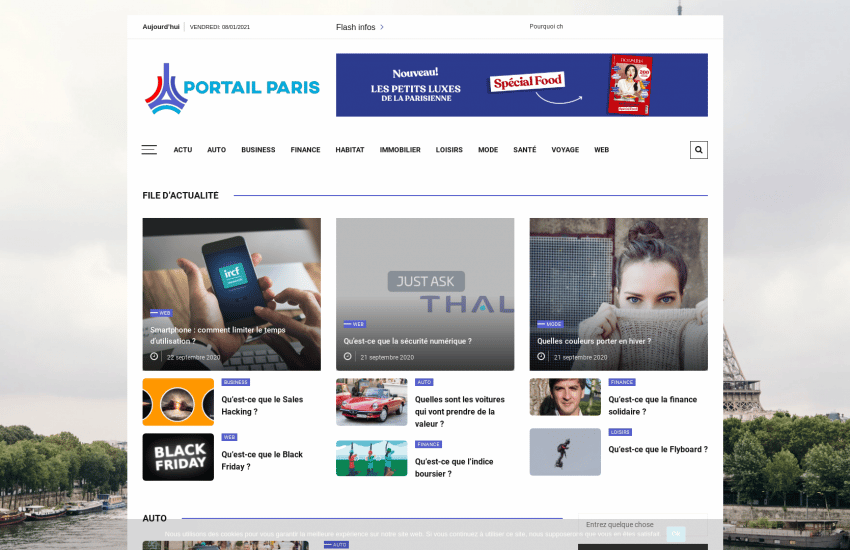The width and height of the screenshot is (850, 550).
Task: Click the Black Friday thumbnail
Action: point(178,457)
